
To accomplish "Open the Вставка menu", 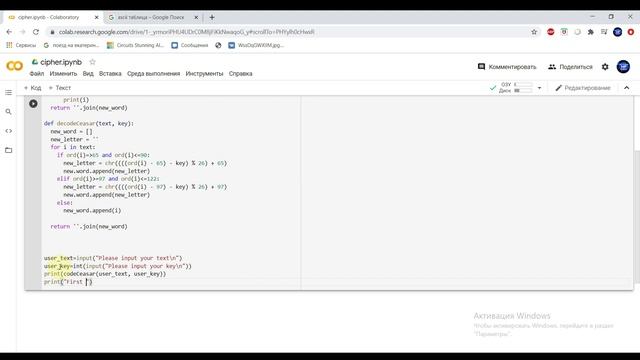I will (110, 74).
